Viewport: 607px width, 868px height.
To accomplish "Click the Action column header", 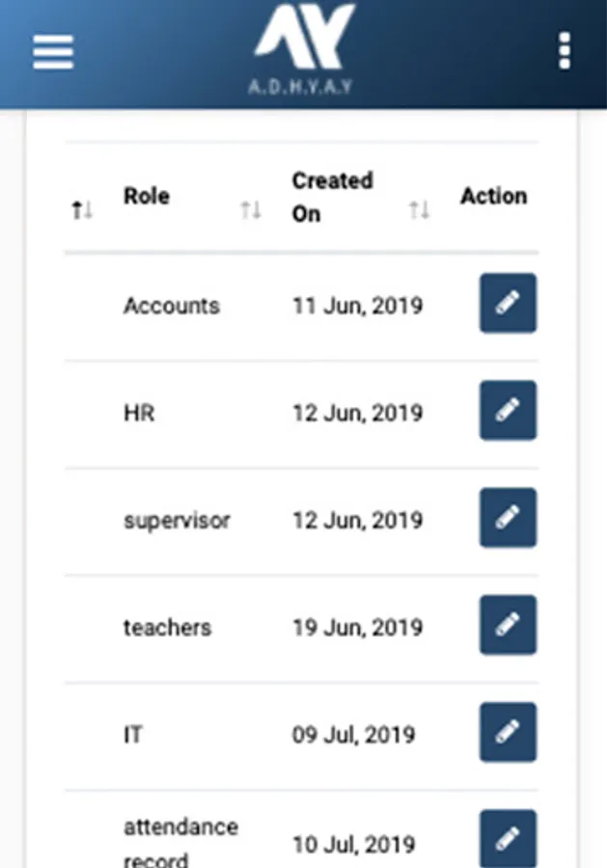I will [493, 196].
